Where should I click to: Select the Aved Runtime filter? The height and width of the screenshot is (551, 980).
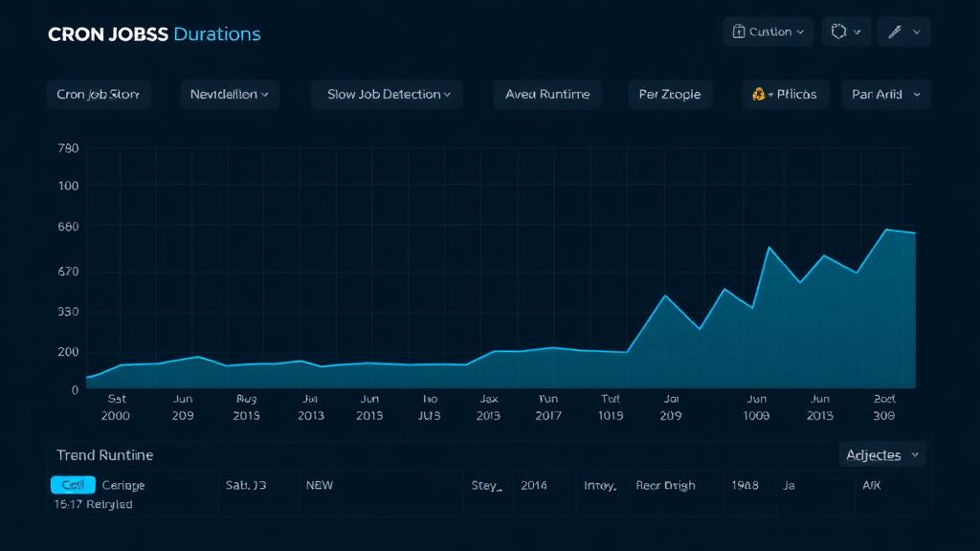[x=546, y=94]
